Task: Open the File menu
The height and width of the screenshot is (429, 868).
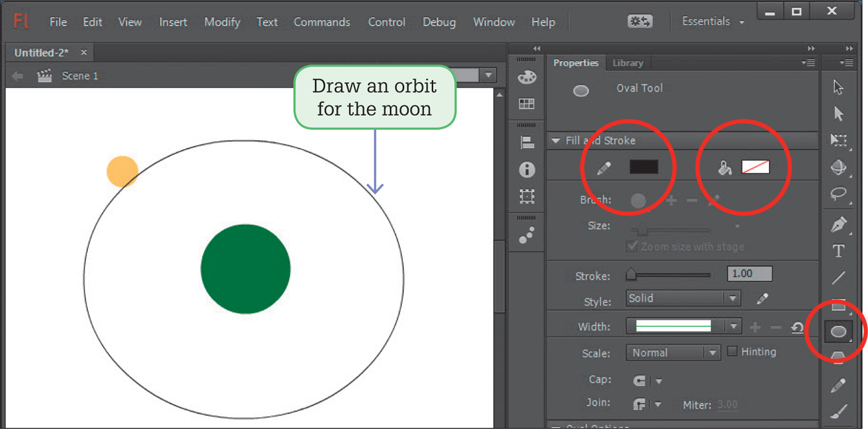Action: pos(58,22)
